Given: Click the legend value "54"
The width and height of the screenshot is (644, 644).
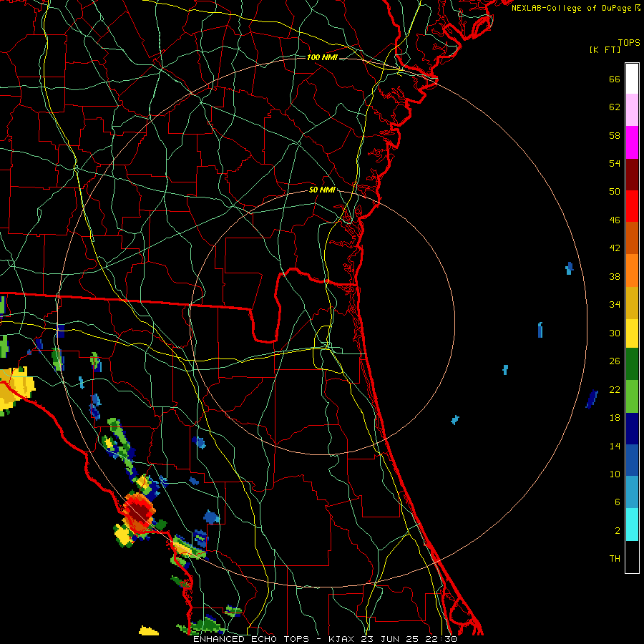Looking at the screenshot, I should (x=615, y=163).
